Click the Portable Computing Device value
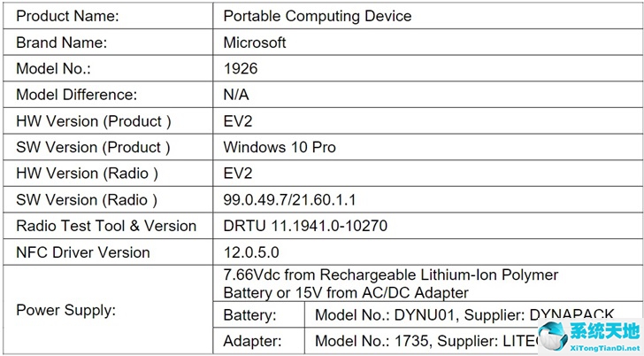This screenshot has width=644, height=356. pyautogui.click(x=317, y=16)
